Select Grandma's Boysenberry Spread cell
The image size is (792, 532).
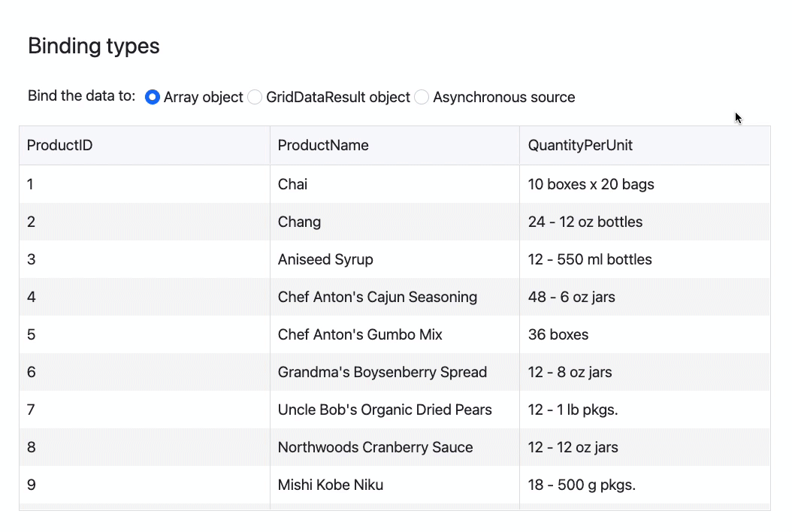pos(382,372)
